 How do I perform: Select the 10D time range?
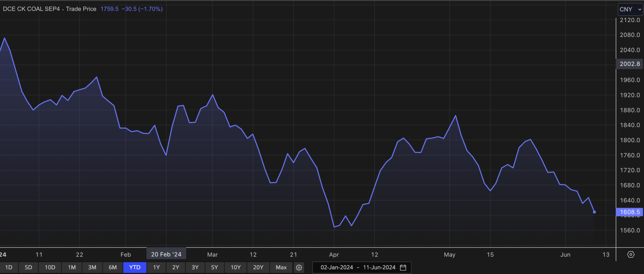pyautogui.click(x=50, y=268)
